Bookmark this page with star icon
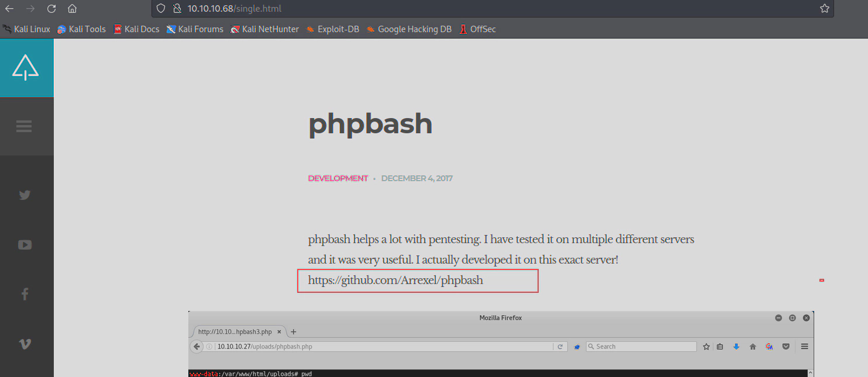Viewport: 868px width, 377px height. [824, 9]
